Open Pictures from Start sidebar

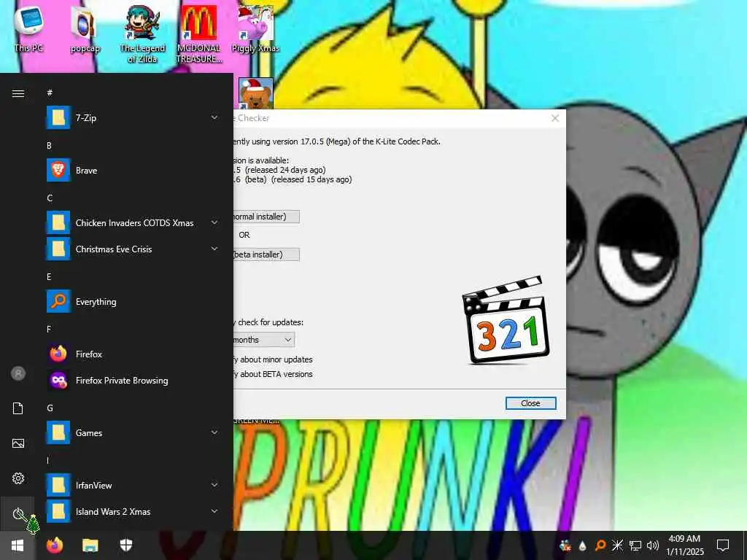18,443
